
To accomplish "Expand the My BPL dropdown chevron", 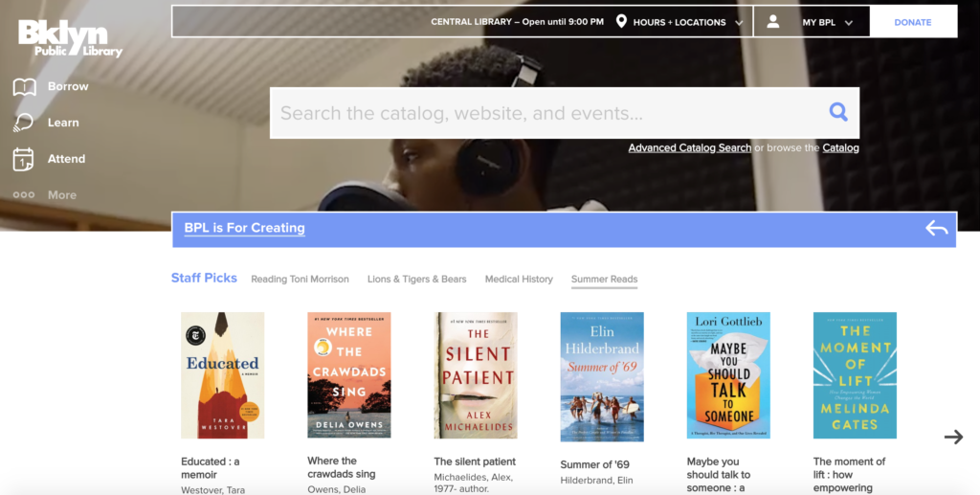I will [x=849, y=23].
